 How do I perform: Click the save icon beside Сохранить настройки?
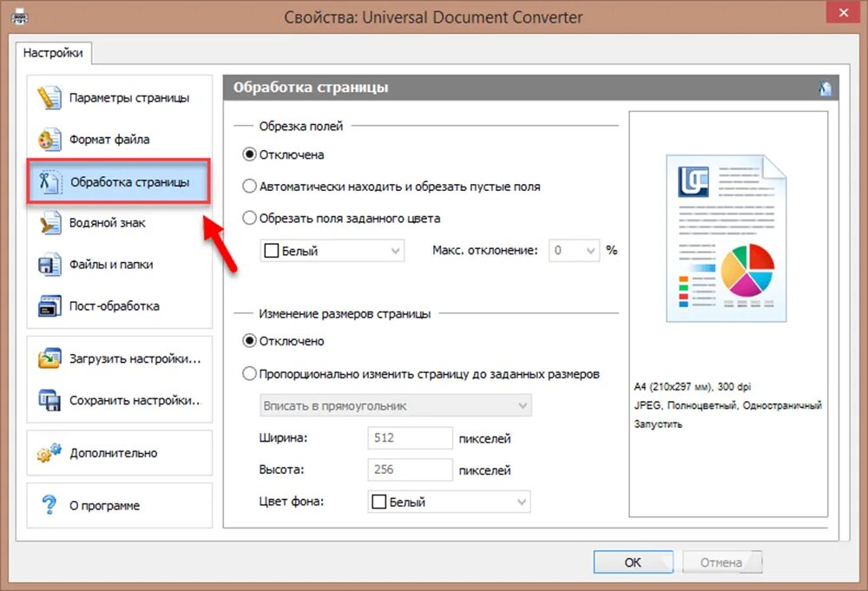pos(49,400)
